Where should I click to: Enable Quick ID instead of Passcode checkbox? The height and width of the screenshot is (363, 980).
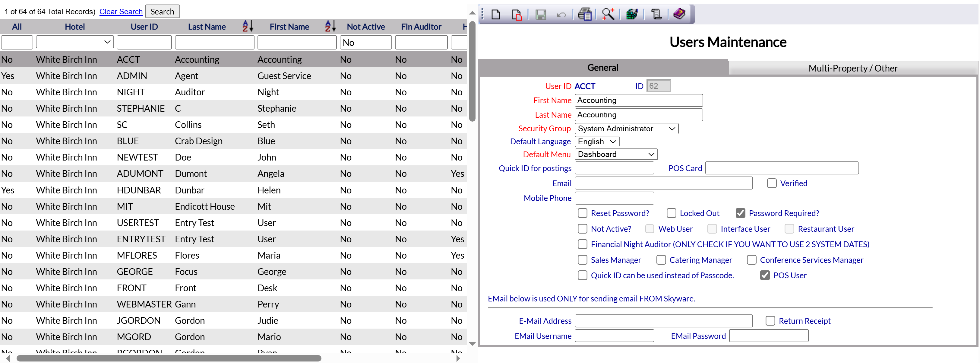(x=583, y=275)
